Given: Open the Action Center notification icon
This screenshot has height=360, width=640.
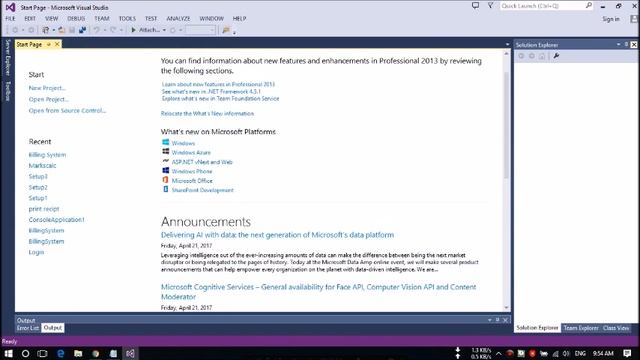Looking at the screenshot, I should coord(627,353).
